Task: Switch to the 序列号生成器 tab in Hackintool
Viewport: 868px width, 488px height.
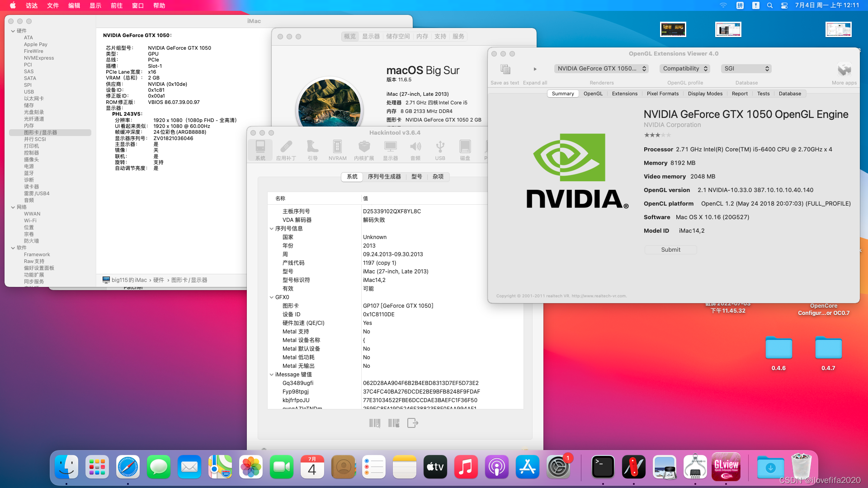Action: (x=384, y=177)
